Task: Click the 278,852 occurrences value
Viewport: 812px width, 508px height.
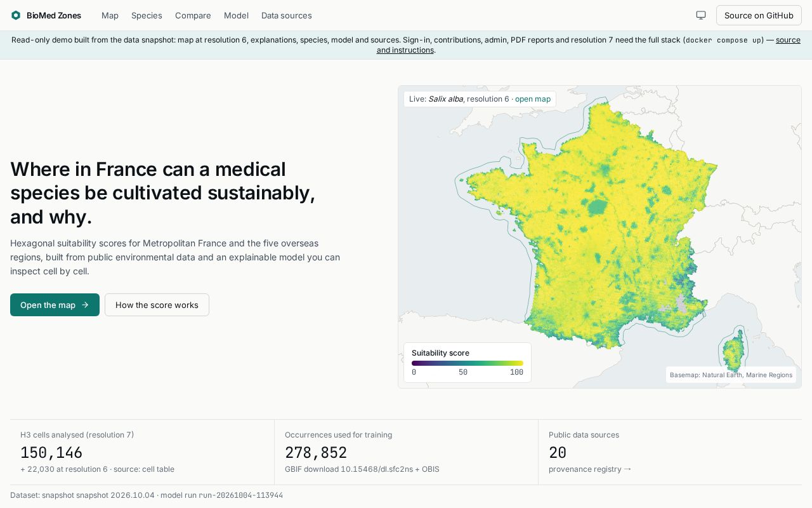Action: click(x=316, y=453)
